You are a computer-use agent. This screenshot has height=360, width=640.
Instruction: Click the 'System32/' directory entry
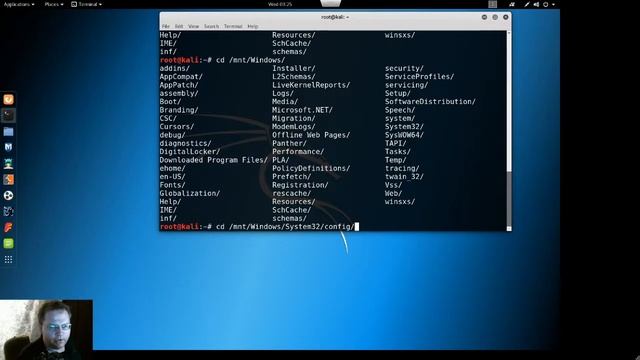pos(404,127)
